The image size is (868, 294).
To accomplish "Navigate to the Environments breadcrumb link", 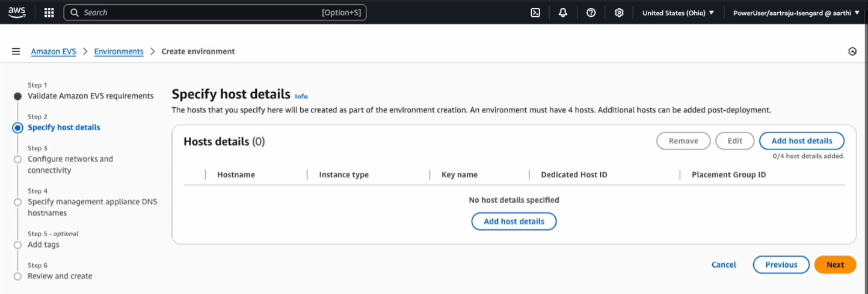I will pos(119,52).
